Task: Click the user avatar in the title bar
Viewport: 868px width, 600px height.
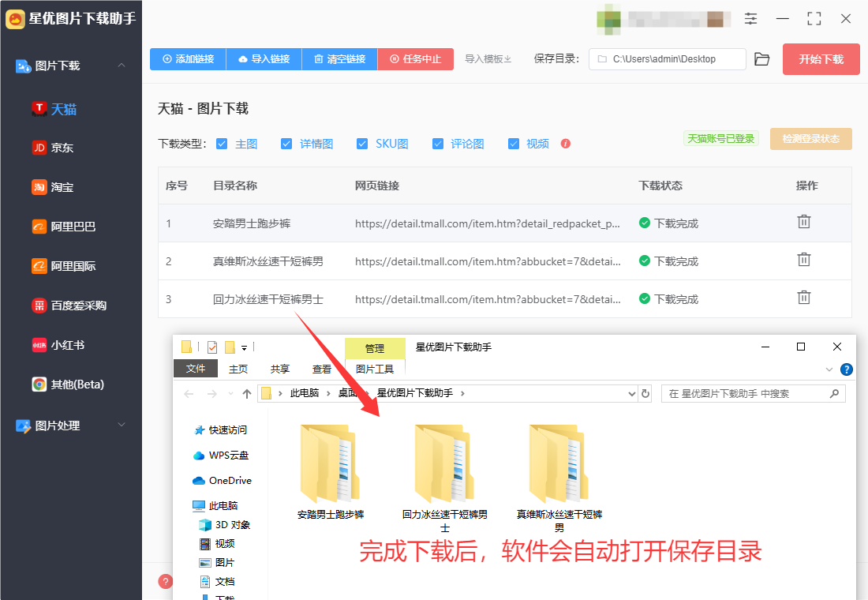Action: 608,20
